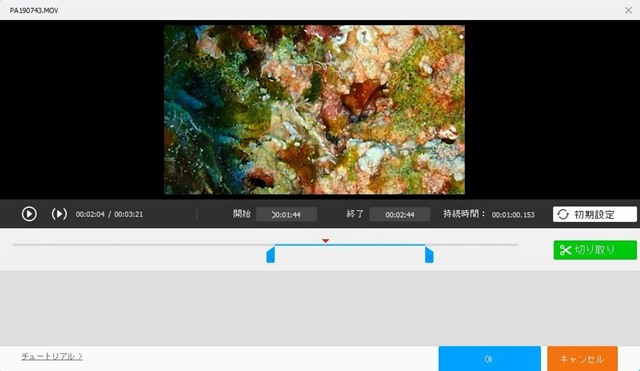Click the timeline track after the selection
The width and height of the screenshot is (640, 371).
[x=472, y=245]
